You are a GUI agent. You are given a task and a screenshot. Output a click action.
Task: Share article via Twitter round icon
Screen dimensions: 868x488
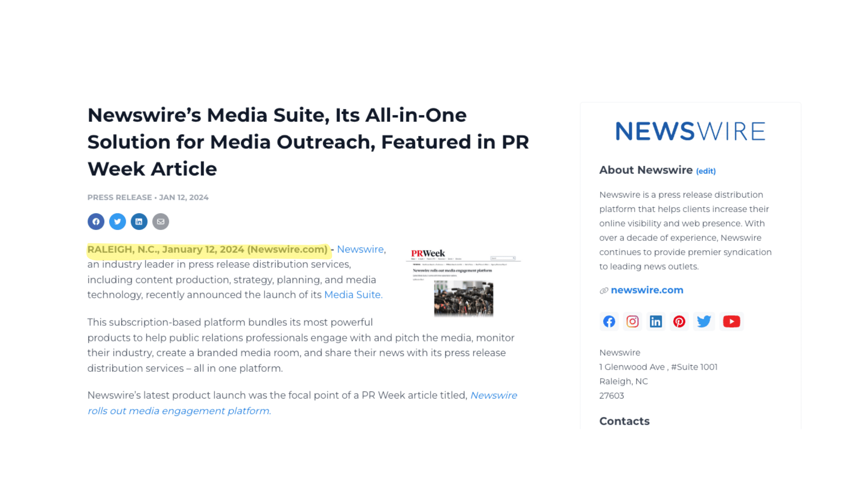pyautogui.click(x=117, y=222)
